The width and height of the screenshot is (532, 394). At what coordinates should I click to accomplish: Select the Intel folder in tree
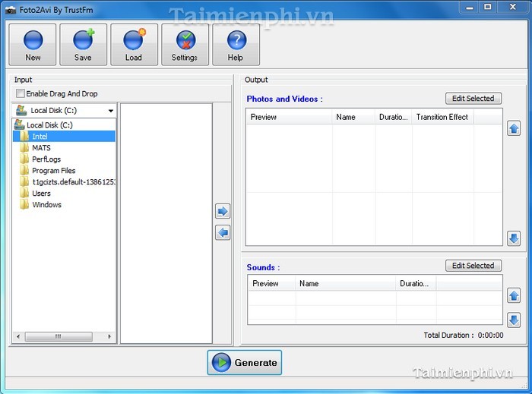point(40,137)
